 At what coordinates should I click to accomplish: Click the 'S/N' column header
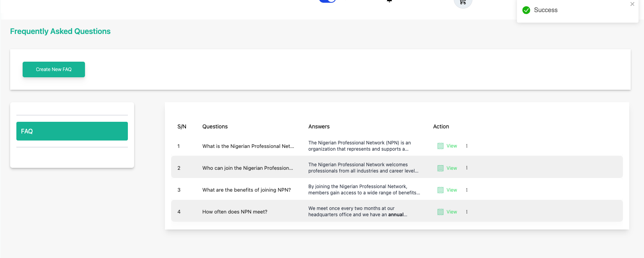click(182, 126)
